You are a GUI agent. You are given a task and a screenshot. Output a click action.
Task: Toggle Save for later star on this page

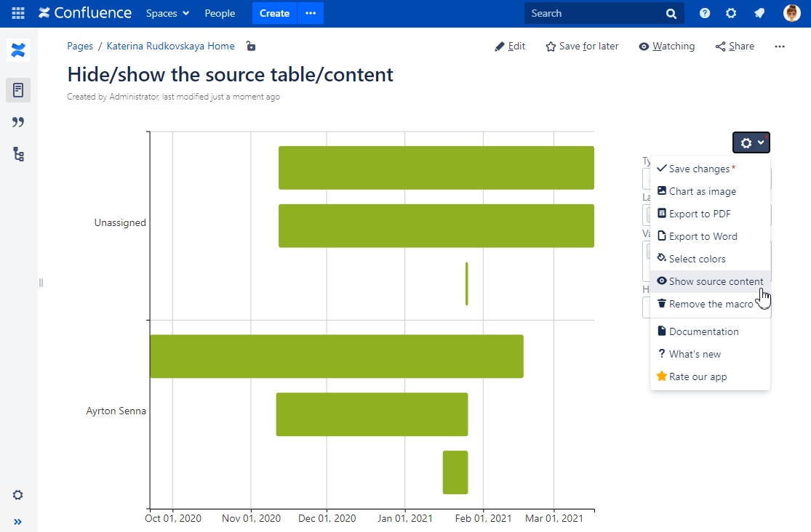(581, 46)
